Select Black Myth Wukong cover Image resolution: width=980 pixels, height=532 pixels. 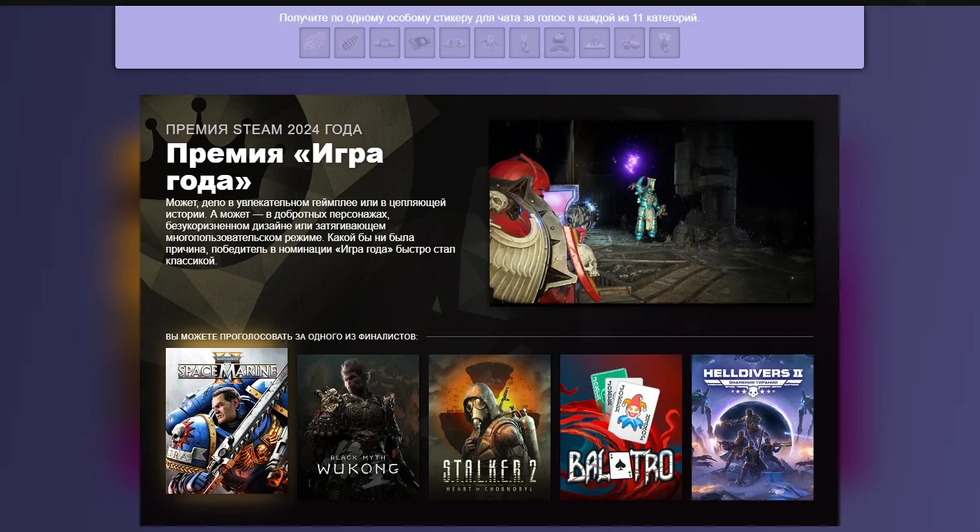(358, 427)
